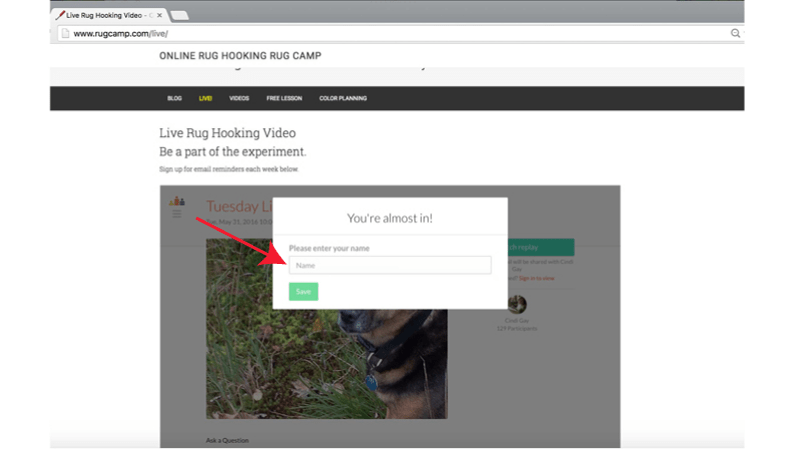This screenshot has height=449, width=800.
Task: Click the browser address bar URL
Action: click(x=120, y=34)
